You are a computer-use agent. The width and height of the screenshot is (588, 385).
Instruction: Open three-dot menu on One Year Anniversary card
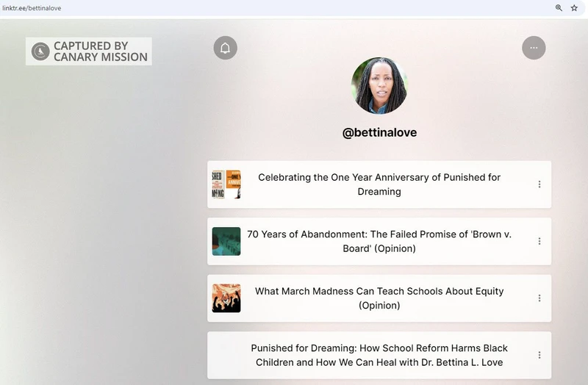tap(539, 184)
